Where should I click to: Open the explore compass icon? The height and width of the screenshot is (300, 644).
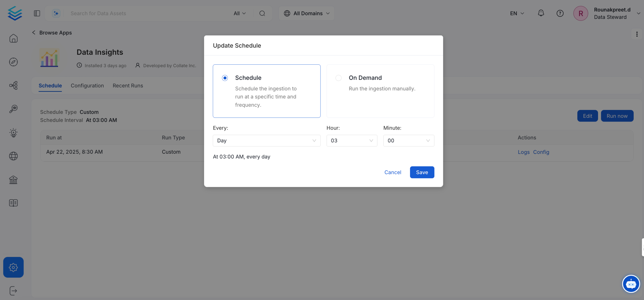(x=13, y=62)
